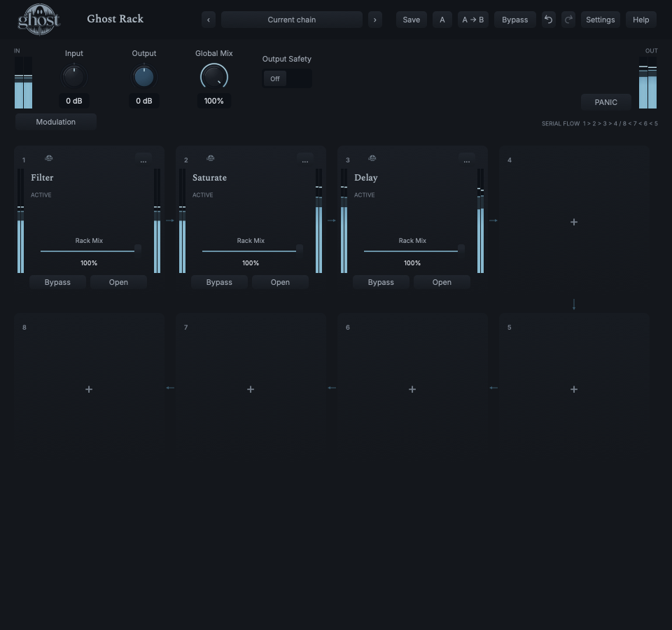Screen dimensions: 672x630
Task: Open the Delay plugin editor
Action: tap(442, 282)
